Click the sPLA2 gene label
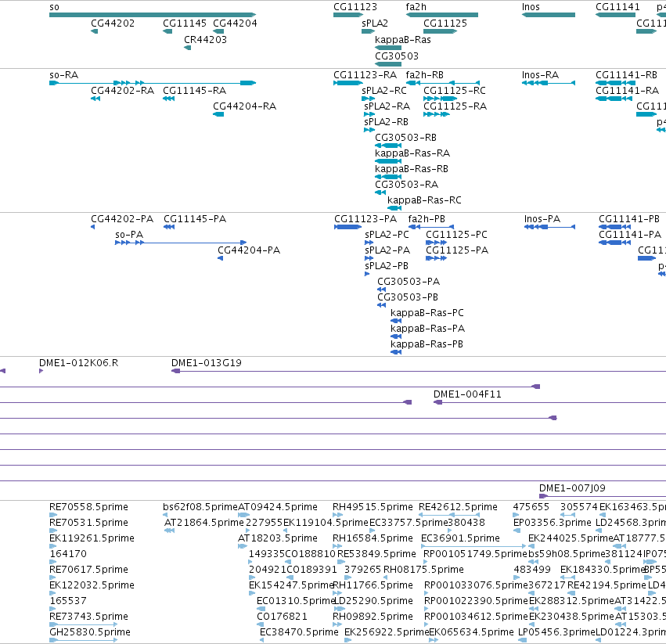This screenshot has height=644, width=666. (x=375, y=23)
